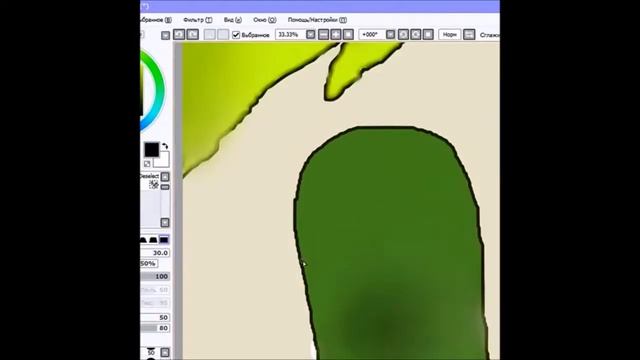640x360 pixels.
Task: Open the Вид menu
Action: [233, 20]
